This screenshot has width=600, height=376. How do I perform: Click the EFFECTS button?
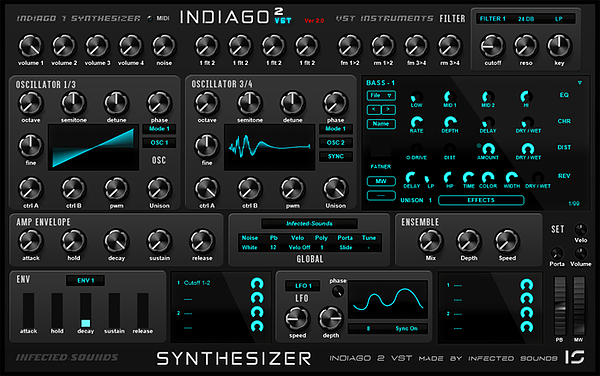tap(481, 200)
